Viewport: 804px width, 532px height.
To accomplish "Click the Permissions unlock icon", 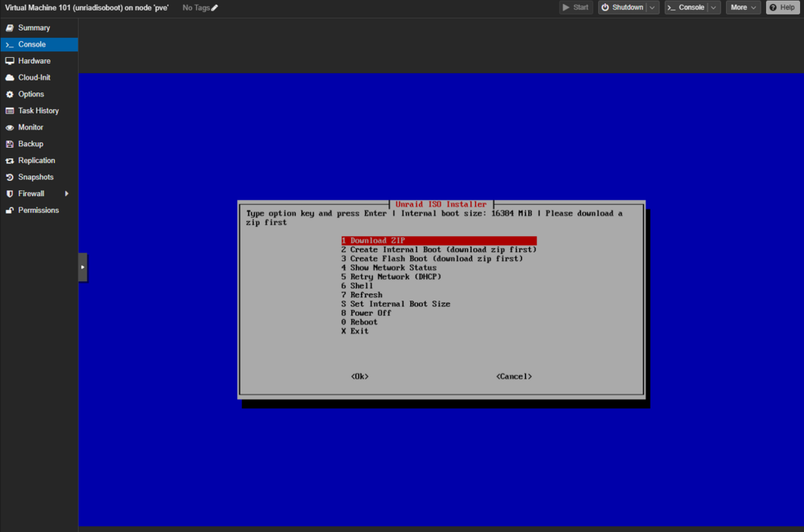I will [x=10, y=210].
